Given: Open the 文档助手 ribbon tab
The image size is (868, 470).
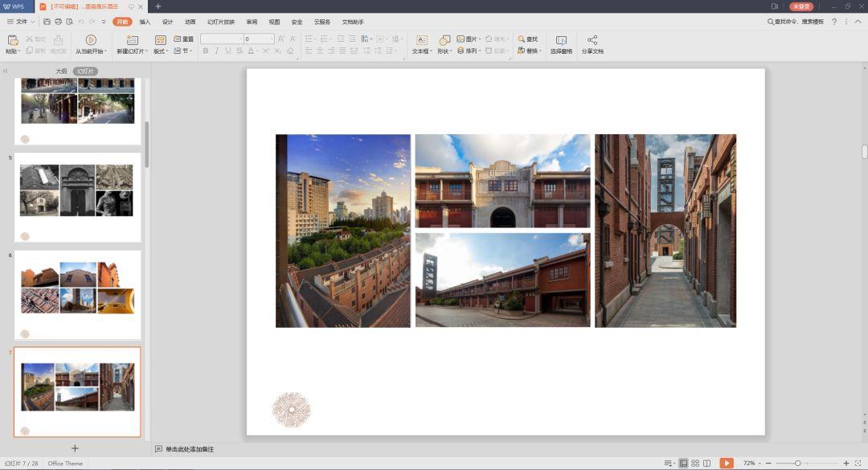Looking at the screenshot, I should (353, 22).
